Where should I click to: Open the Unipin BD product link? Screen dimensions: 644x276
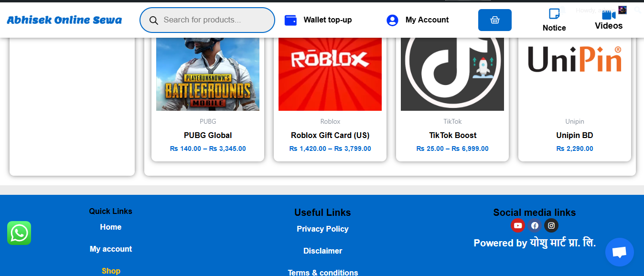coord(574,135)
